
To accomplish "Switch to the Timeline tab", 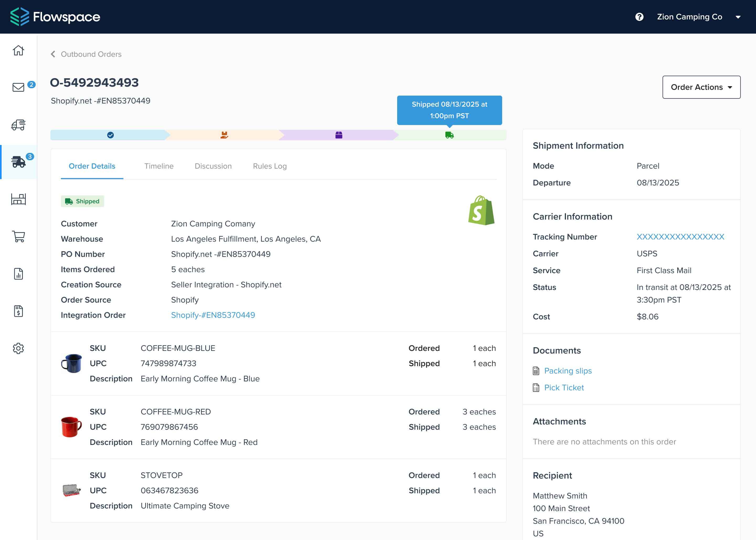I will pyautogui.click(x=159, y=166).
